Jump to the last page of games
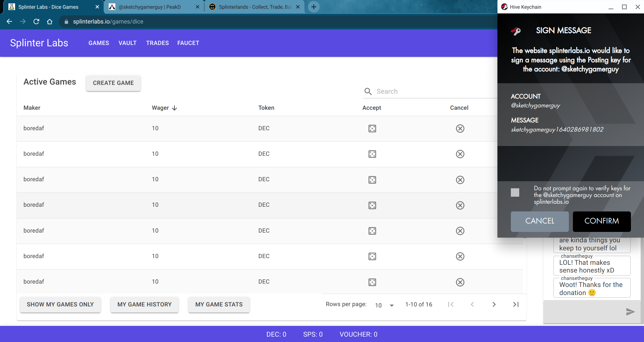Screen dimensions: 644x342 (x=516, y=304)
